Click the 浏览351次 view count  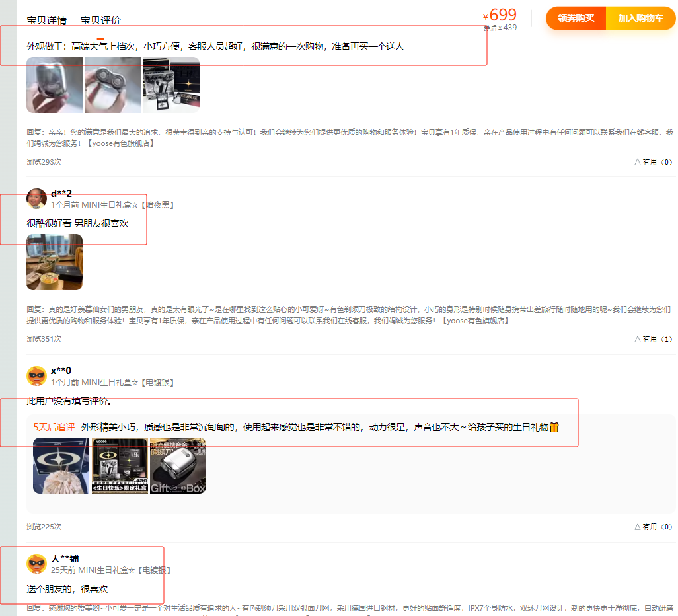click(x=44, y=339)
